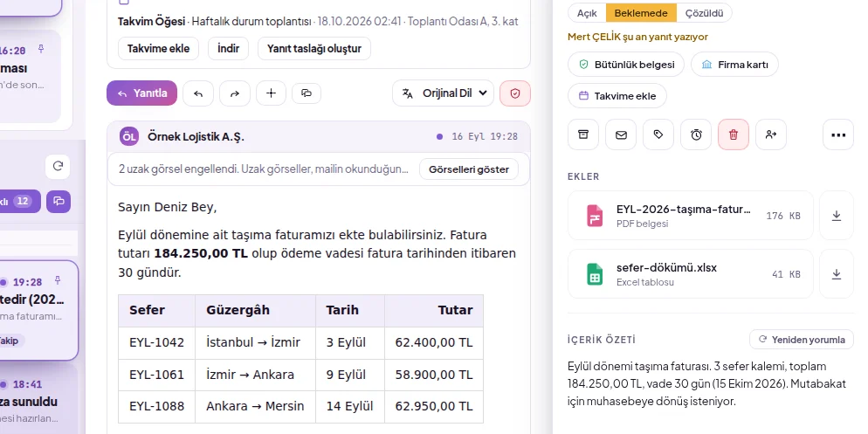Click the İndir button
This screenshot has width=868, height=434.
(228, 48)
